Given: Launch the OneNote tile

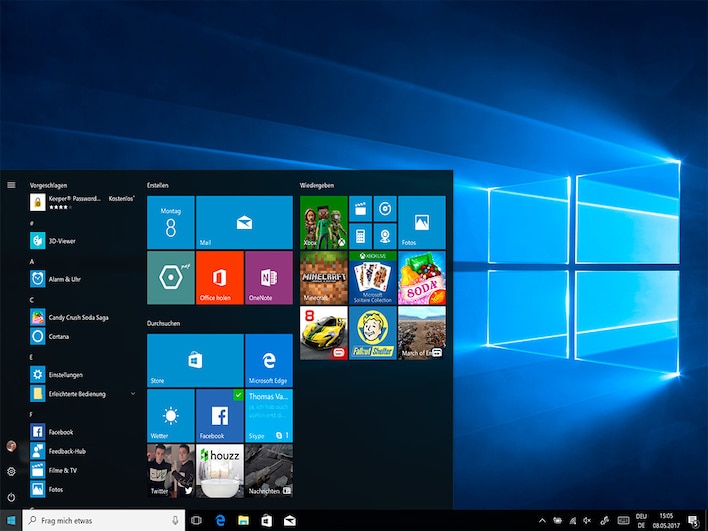Looking at the screenshot, I should tap(268, 277).
